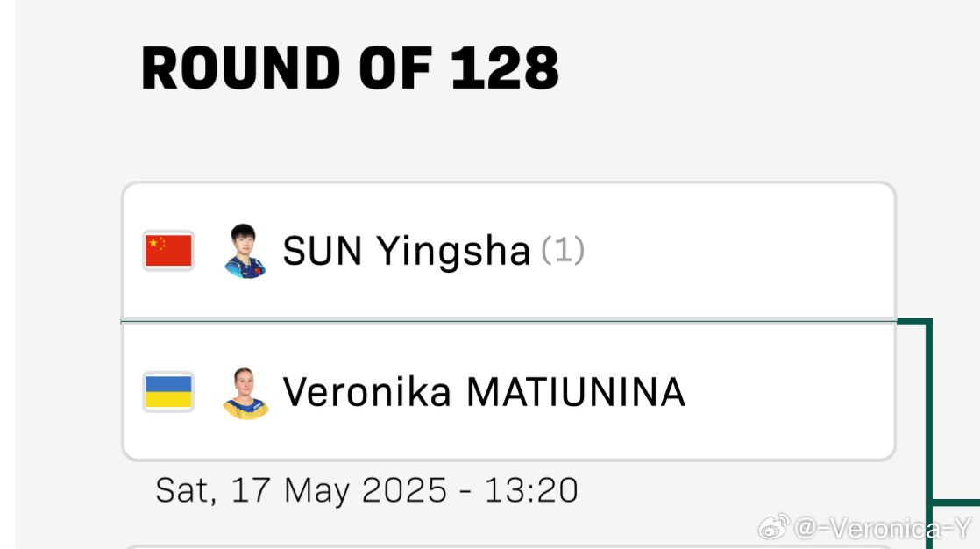Click the number 128 in the heading
The height and width of the screenshot is (549, 980).
504,68
